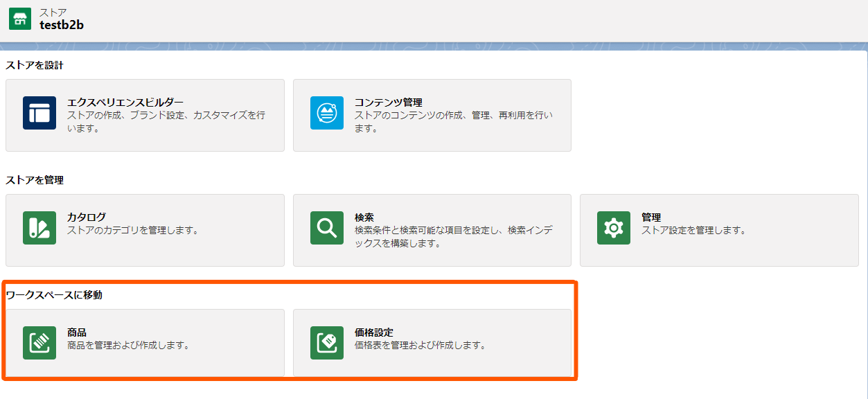
Task: Click the 価格設定 price tag icon
Action: pos(326,343)
